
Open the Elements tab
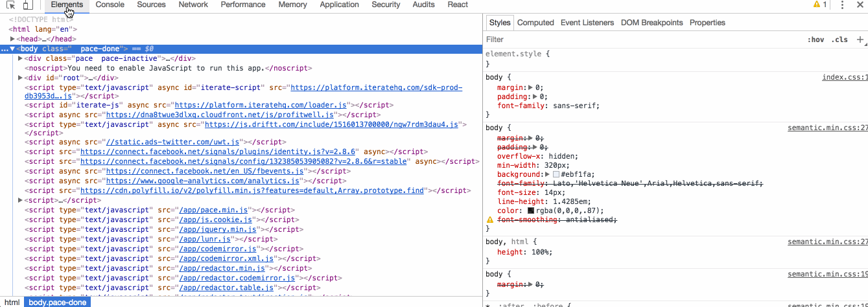point(67,5)
